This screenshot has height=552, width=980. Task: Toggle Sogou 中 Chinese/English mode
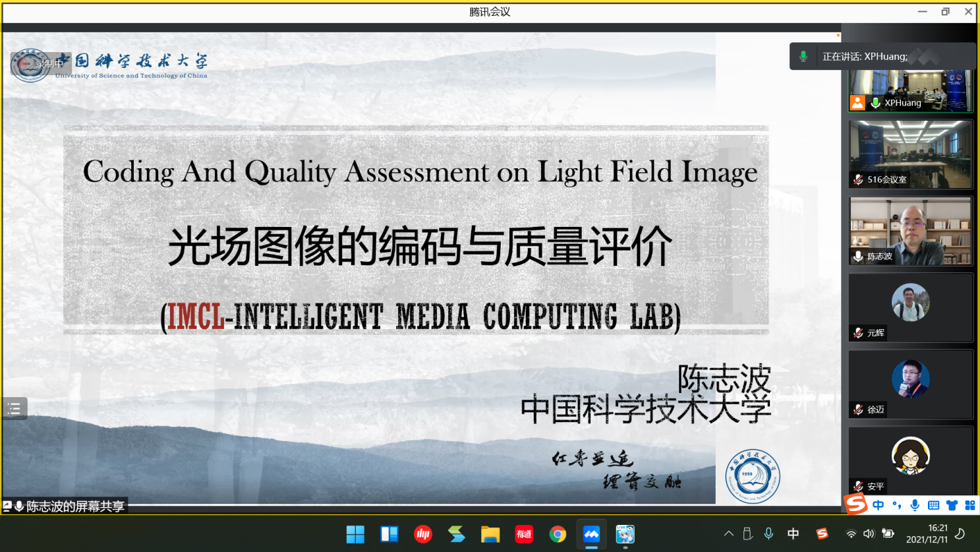(878, 505)
